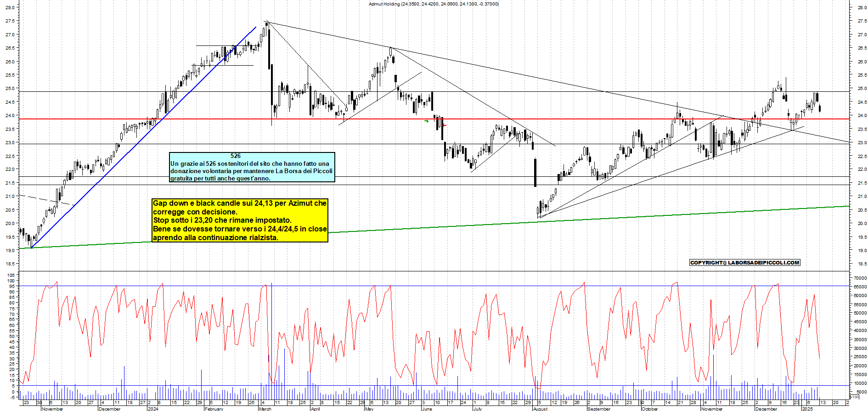This screenshot has width=868, height=411.
Task: Click the '35000' volume scale label
Action: pos(860,340)
